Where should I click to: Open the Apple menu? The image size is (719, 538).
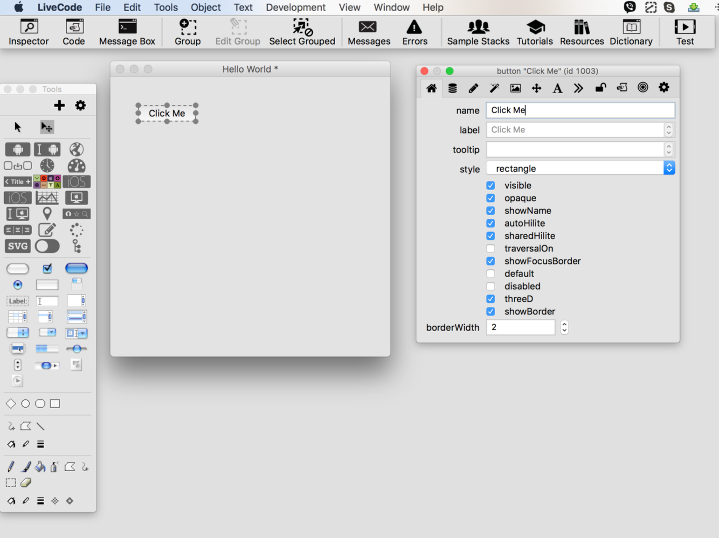[19, 7]
